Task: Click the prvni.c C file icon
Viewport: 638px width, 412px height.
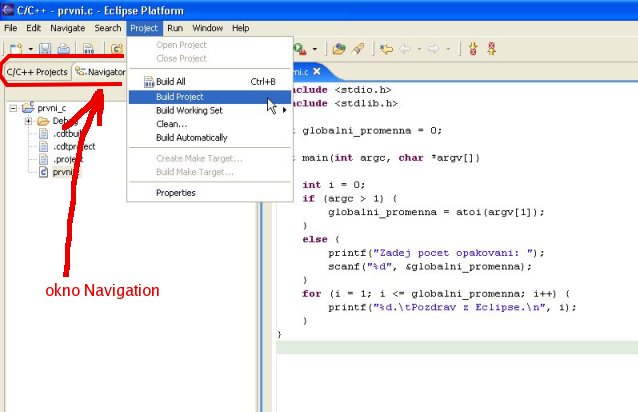Action: tap(44, 172)
